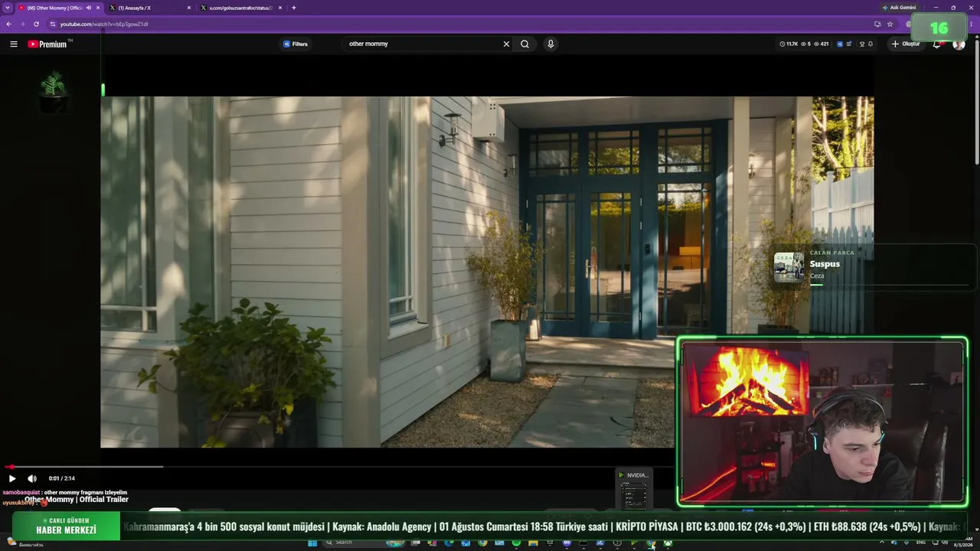The image size is (980, 551).
Task: Go to YouTube Premium home logo
Action: click(47, 44)
